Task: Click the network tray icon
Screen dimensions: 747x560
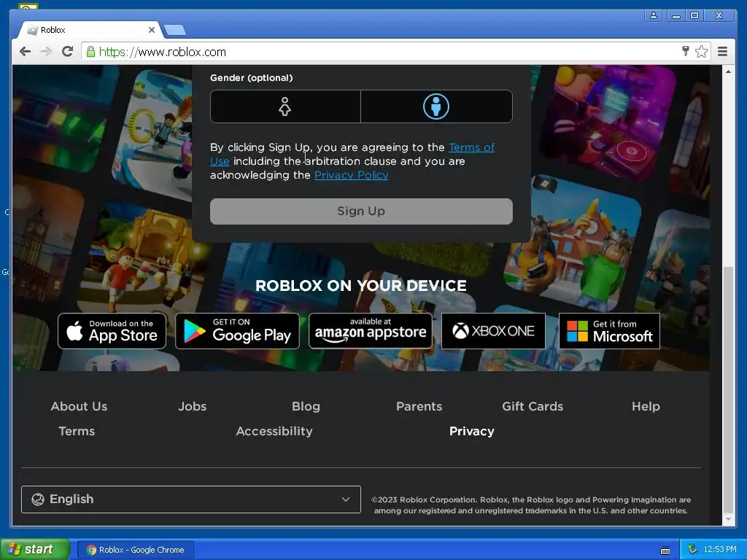Action: point(692,550)
